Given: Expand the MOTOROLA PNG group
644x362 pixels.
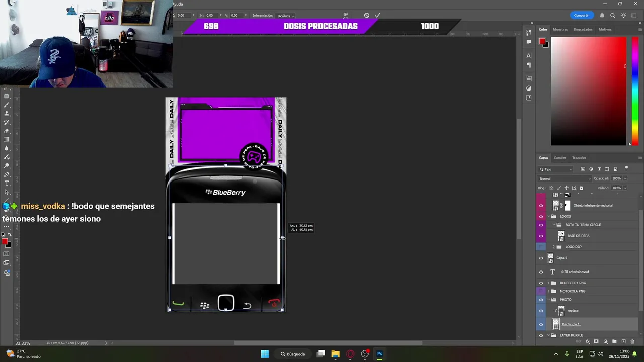Looking at the screenshot, I should point(549,291).
